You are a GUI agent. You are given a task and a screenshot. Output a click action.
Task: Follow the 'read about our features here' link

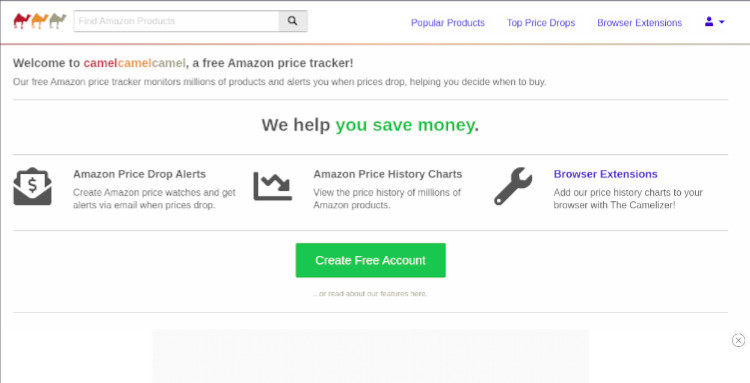click(x=370, y=294)
